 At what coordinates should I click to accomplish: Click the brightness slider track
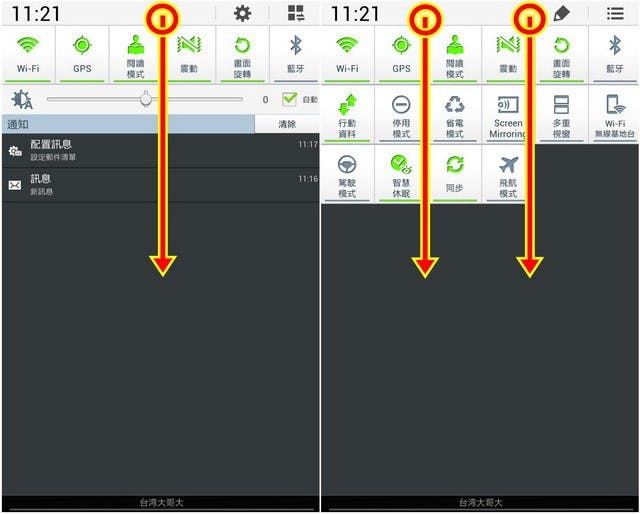[x=144, y=99]
